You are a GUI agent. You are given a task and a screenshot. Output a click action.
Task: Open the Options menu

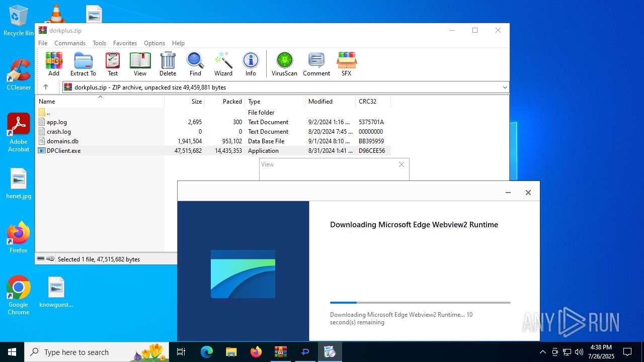[x=154, y=43]
